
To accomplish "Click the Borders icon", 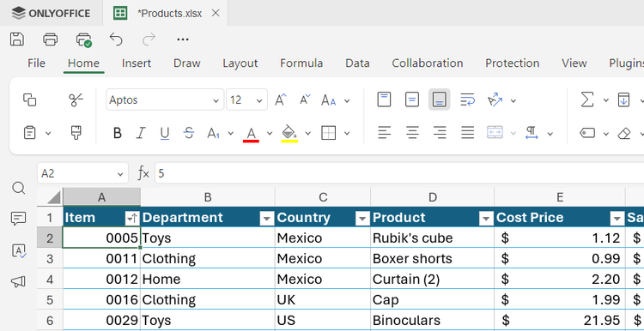I will click(x=329, y=133).
